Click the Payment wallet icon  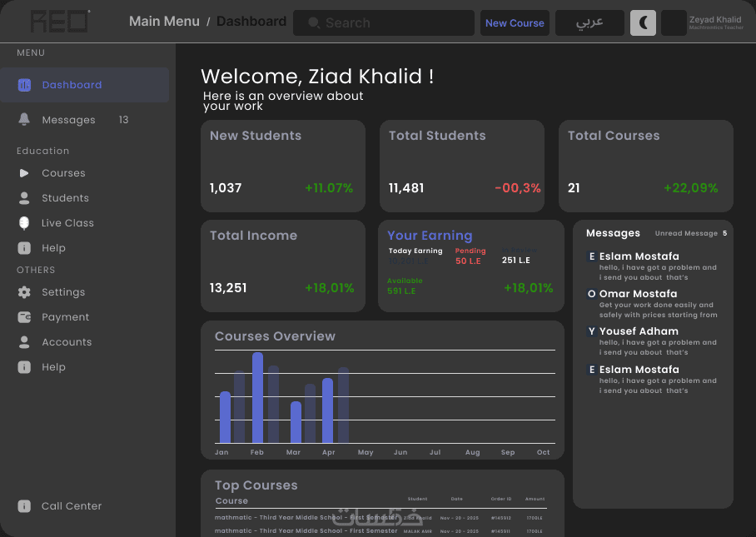click(24, 317)
